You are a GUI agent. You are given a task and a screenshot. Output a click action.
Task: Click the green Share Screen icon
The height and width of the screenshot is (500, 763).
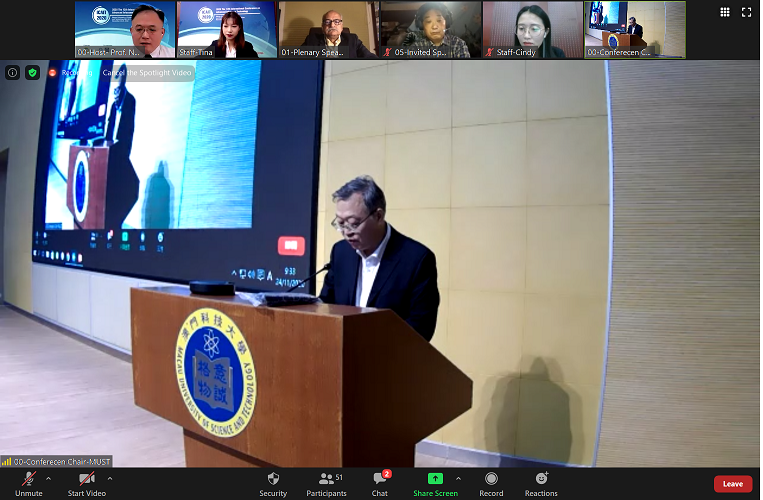435,479
